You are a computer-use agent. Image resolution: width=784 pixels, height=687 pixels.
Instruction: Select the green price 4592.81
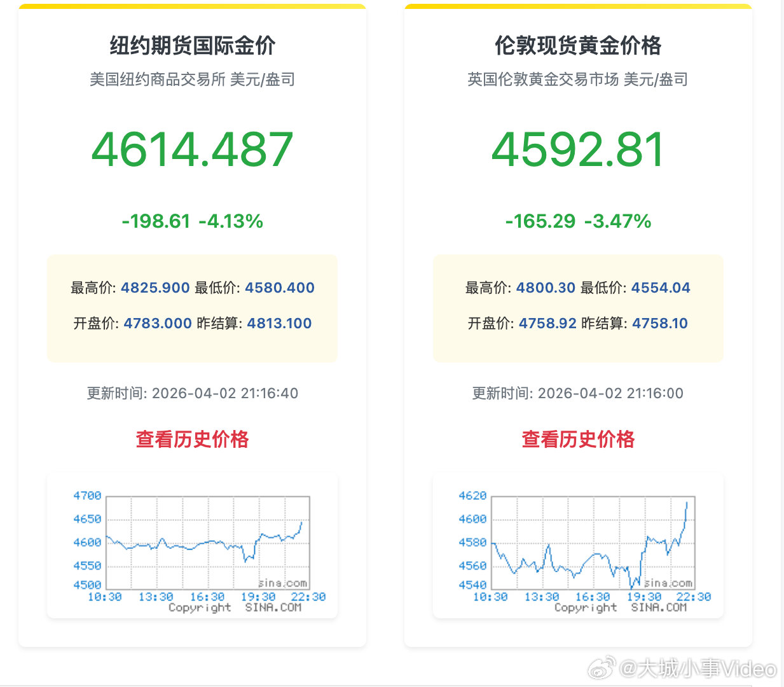click(577, 149)
